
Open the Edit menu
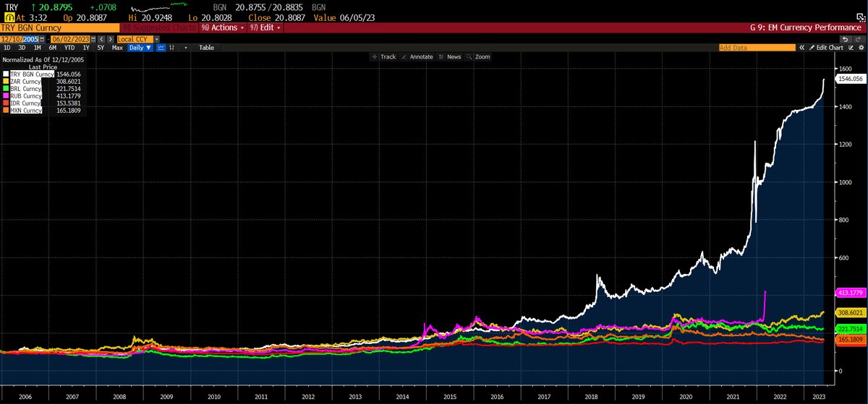click(x=266, y=27)
